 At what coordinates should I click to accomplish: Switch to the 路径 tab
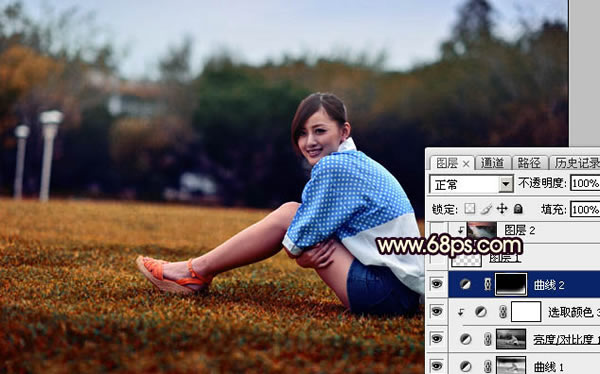[529, 163]
